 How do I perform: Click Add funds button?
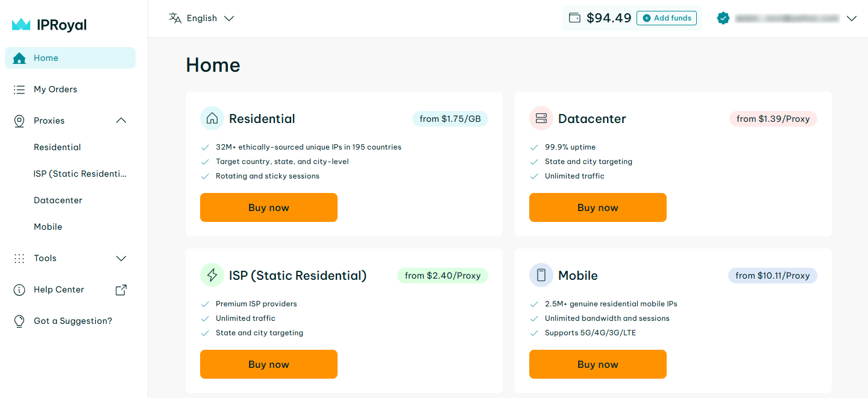point(667,18)
